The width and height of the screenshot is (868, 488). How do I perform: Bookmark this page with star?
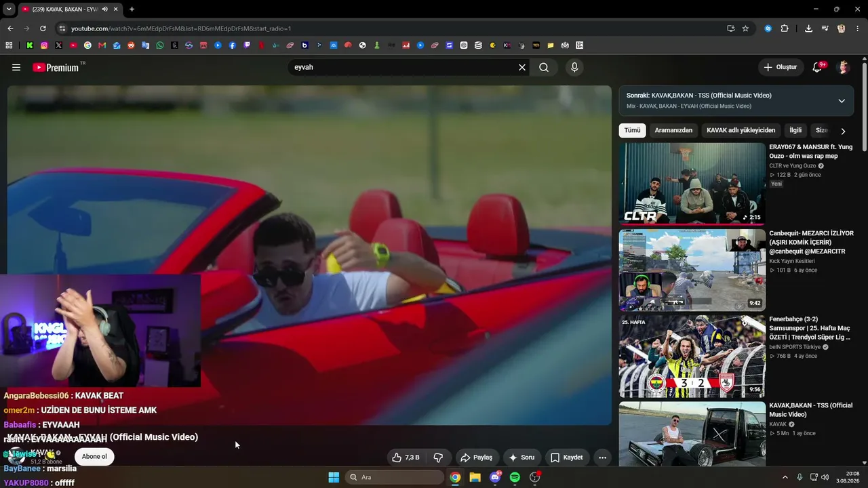click(745, 28)
